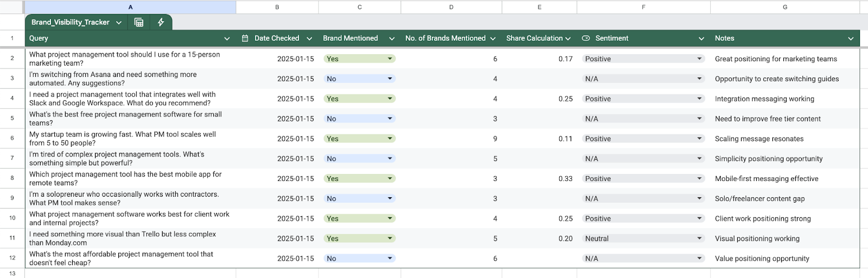The image size is (868, 278).
Task: Select column A header
Action: tap(130, 7)
